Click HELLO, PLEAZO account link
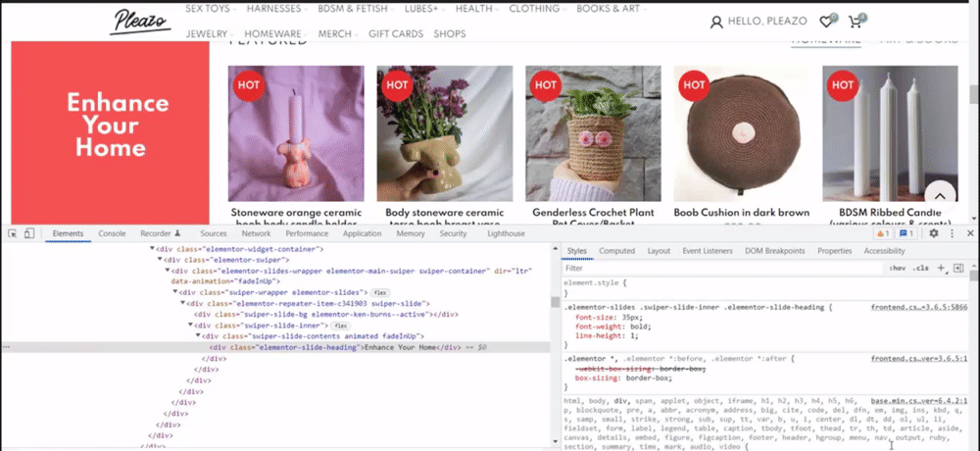Image resolution: width=980 pixels, height=451 pixels. tap(767, 22)
